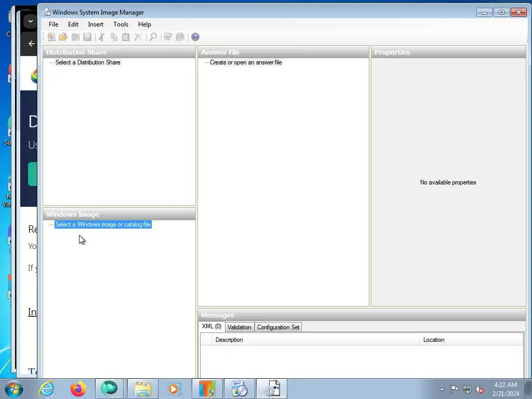The width and height of the screenshot is (532, 399).
Task: Click the Create Configuration Set icon
Action: [x=180, y=37]
